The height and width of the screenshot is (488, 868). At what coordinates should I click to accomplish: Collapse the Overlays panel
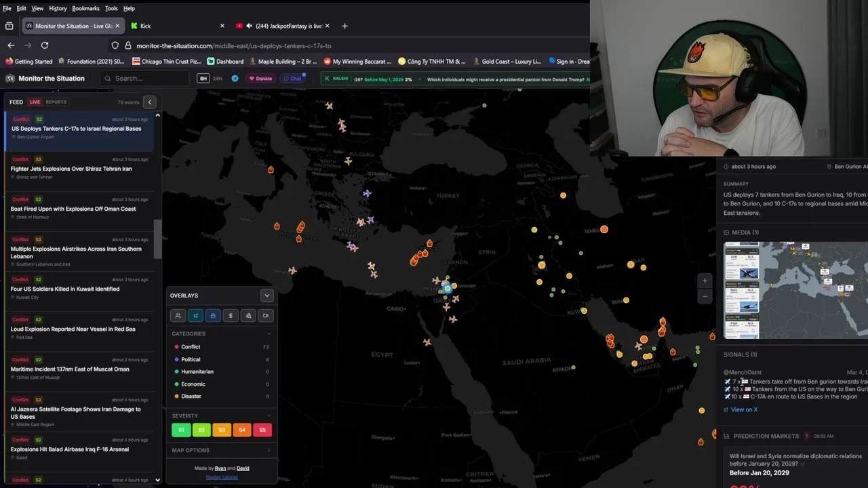pos(267,296)
